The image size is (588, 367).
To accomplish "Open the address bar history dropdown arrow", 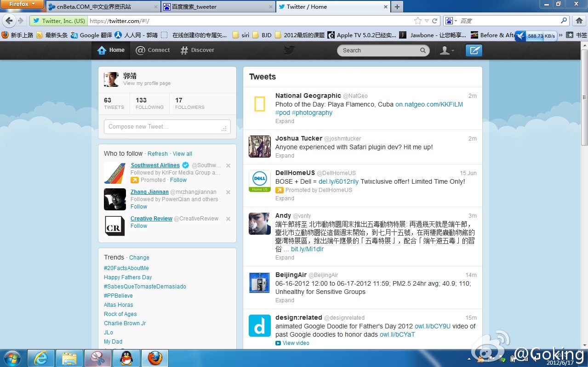I will click(427, 21).
